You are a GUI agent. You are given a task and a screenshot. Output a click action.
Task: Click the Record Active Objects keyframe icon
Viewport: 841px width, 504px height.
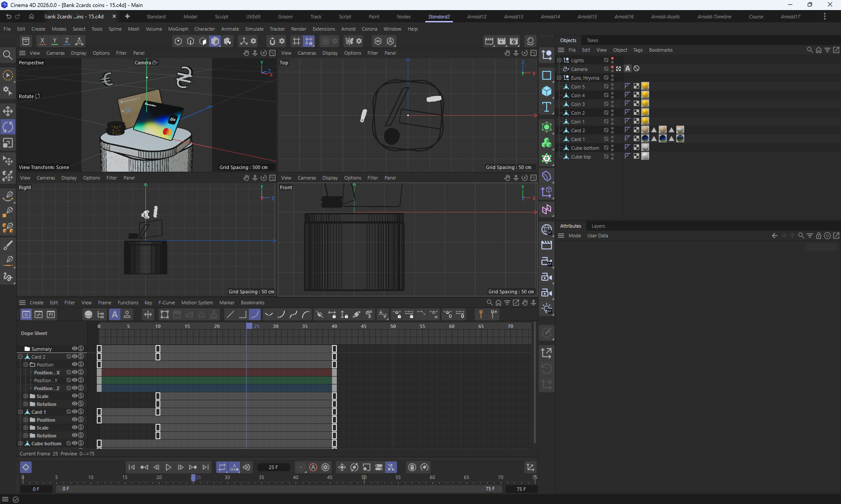pos(301,467)
